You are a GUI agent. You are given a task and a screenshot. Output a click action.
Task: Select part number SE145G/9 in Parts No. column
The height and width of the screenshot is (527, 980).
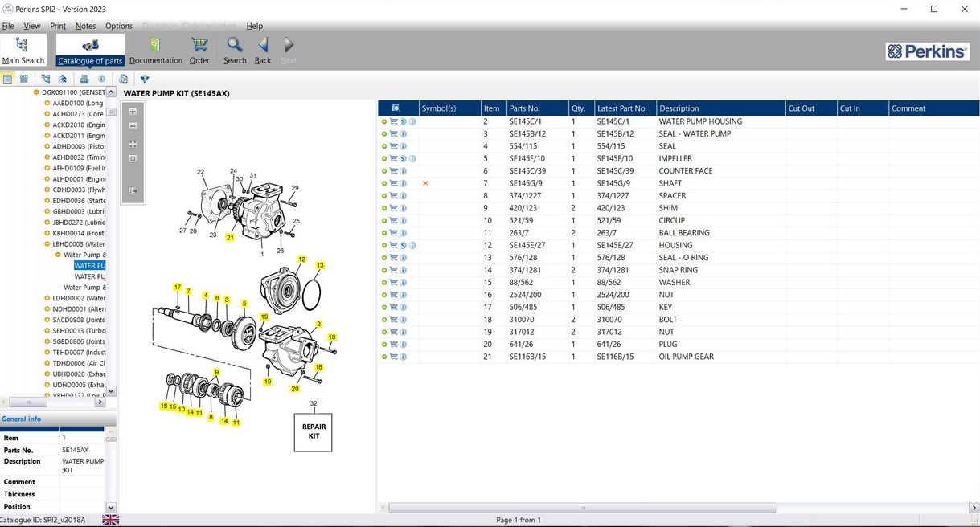tap(525, 183)
